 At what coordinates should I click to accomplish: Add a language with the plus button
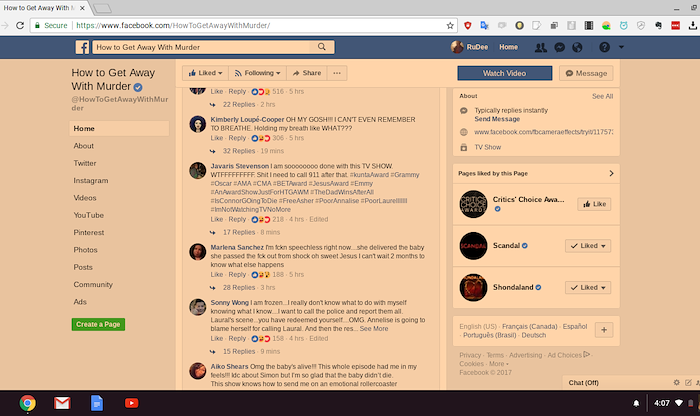coord(604,330)
